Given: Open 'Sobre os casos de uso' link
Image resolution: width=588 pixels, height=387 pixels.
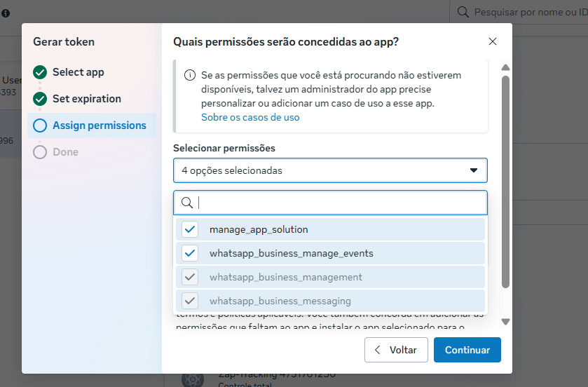Looking at the screenshot, I should coord(250,117).
